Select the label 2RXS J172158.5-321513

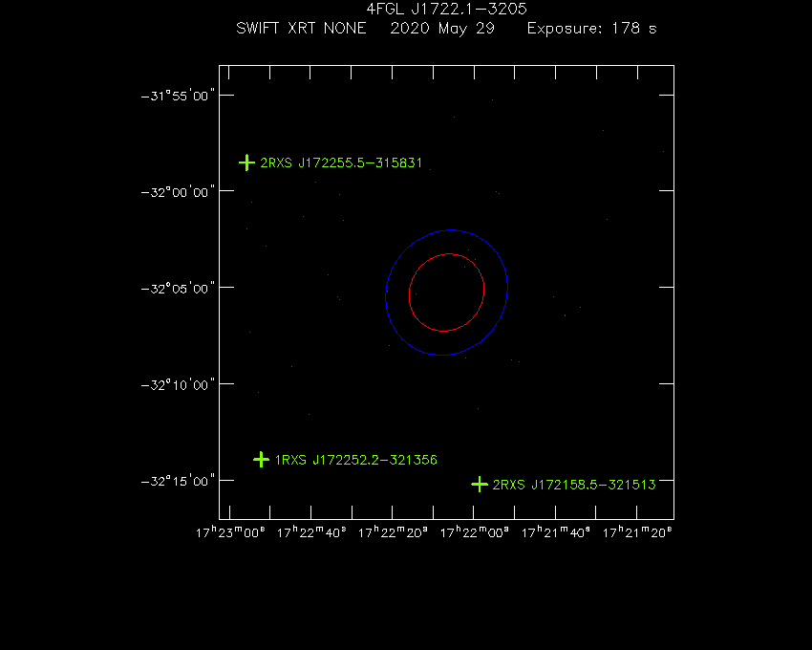pos(574,485)
